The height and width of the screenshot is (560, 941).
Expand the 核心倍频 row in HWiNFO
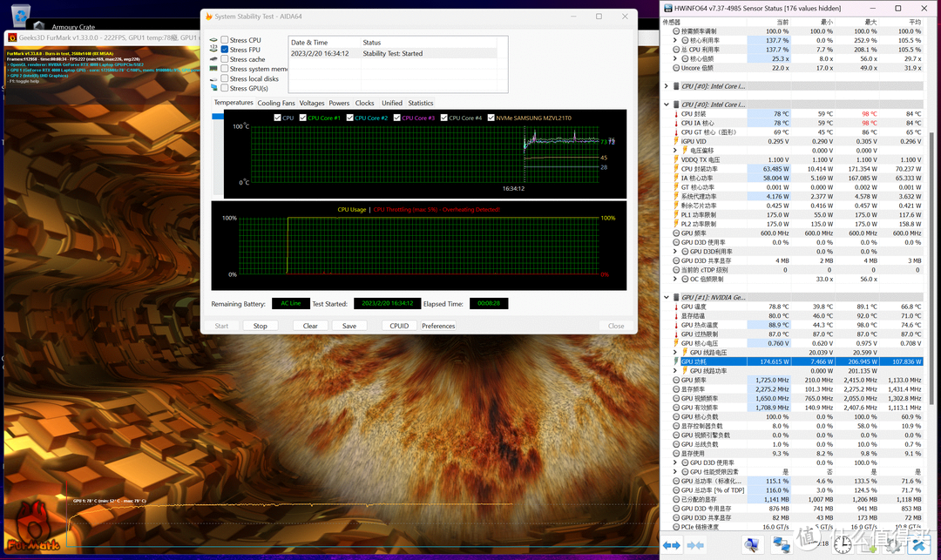(675, 58)
